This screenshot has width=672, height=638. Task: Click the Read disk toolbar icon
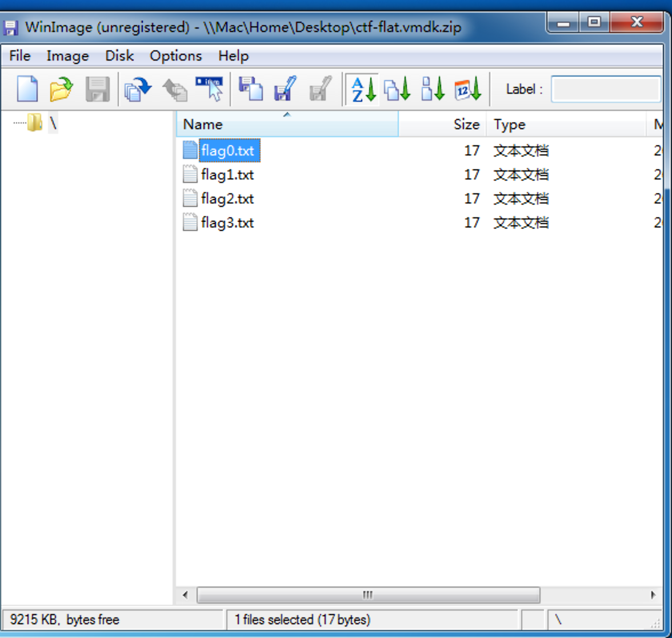pos(138,89)
